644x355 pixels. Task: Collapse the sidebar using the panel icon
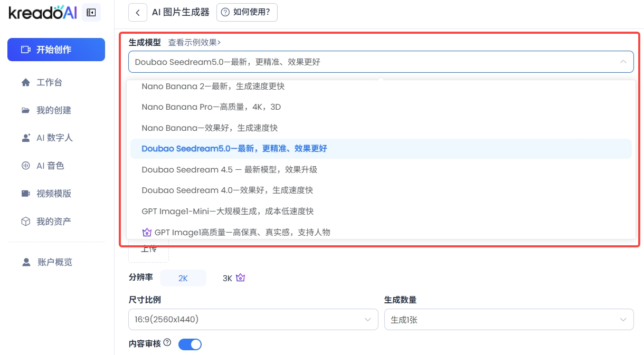pos(91,13)
